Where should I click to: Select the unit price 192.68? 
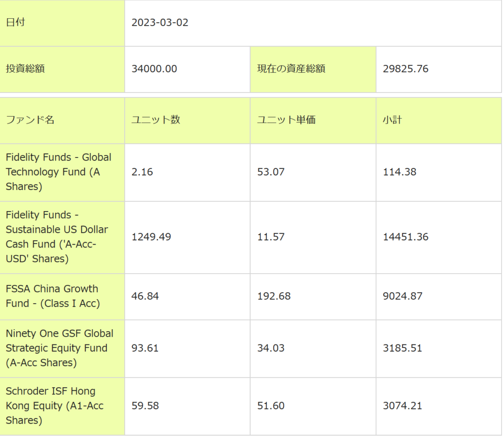[274, 296]
